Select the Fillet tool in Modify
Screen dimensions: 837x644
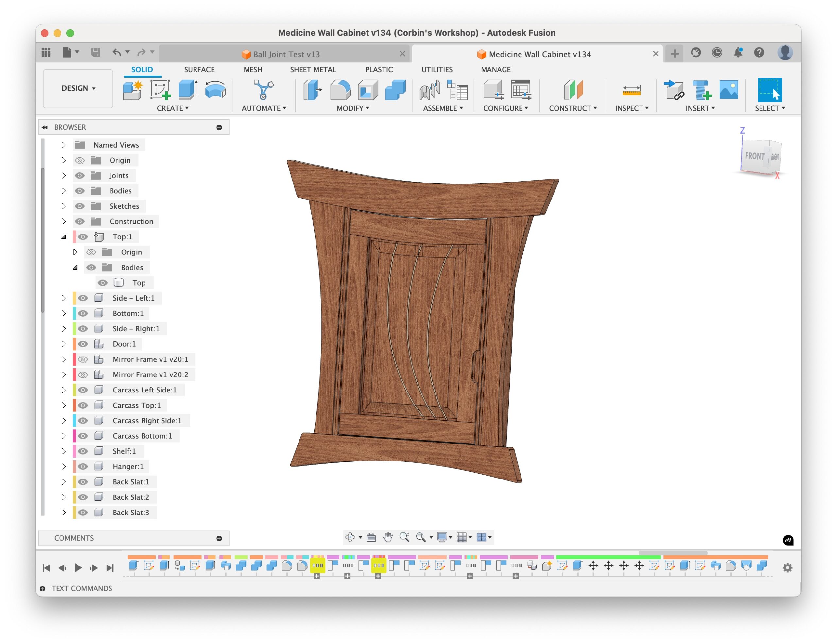340,90
